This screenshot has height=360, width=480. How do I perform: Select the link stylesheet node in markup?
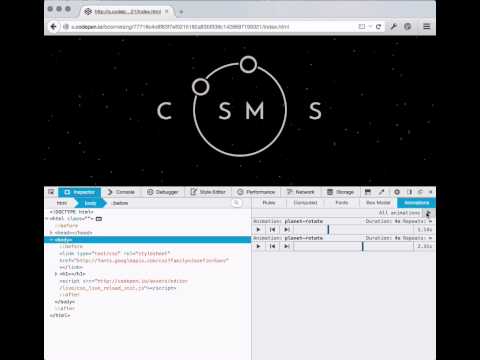tap(143, 260)
